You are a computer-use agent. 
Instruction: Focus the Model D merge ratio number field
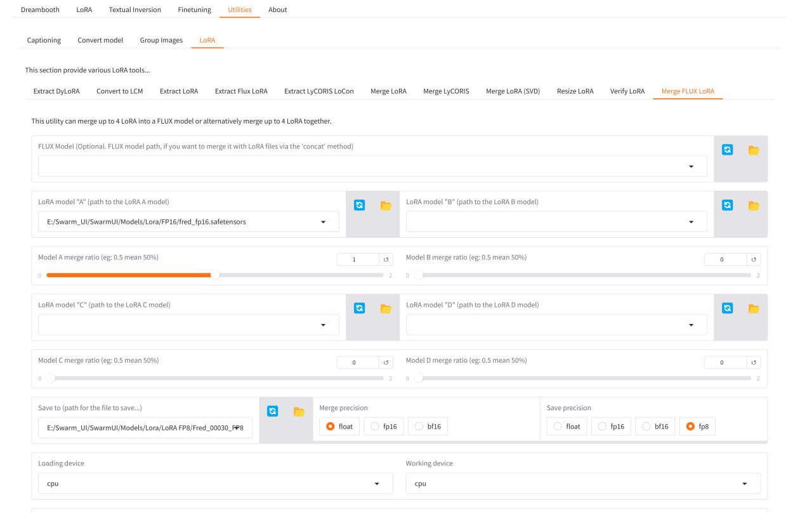(725, 363)
